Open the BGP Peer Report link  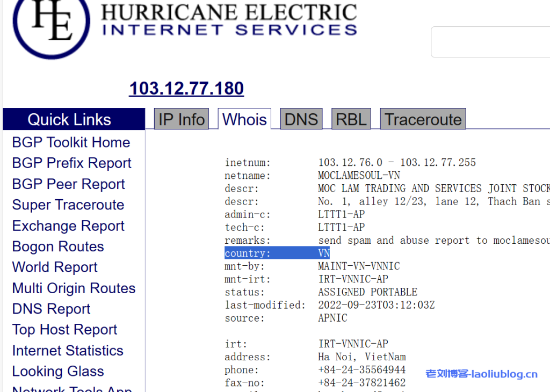(x=68, y=184)
